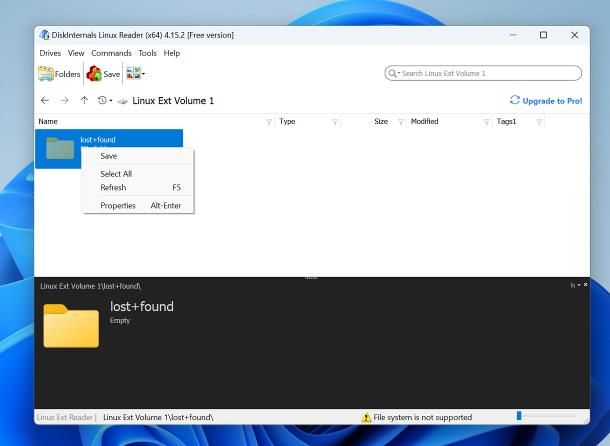Screen dimensions: 610x446
Task: Click the warning icon in status bar
Action: (366, 418)
